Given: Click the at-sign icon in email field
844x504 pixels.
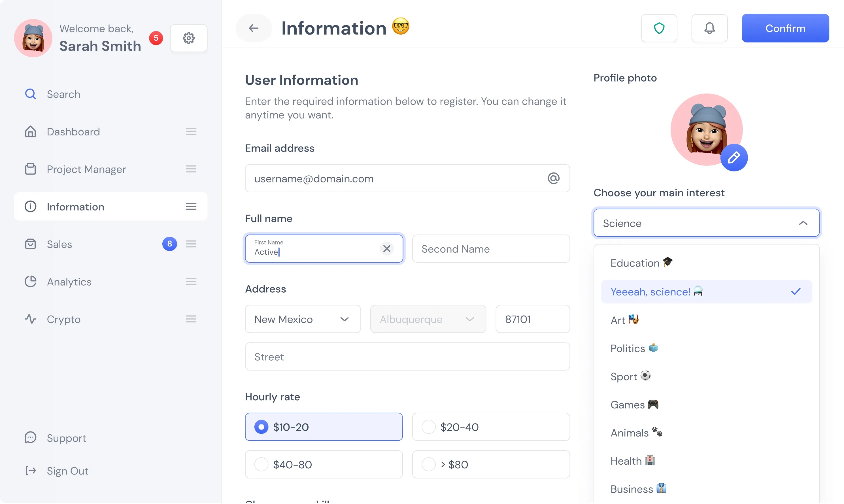Looking at the screenshot, I should [x=553, y=178].
